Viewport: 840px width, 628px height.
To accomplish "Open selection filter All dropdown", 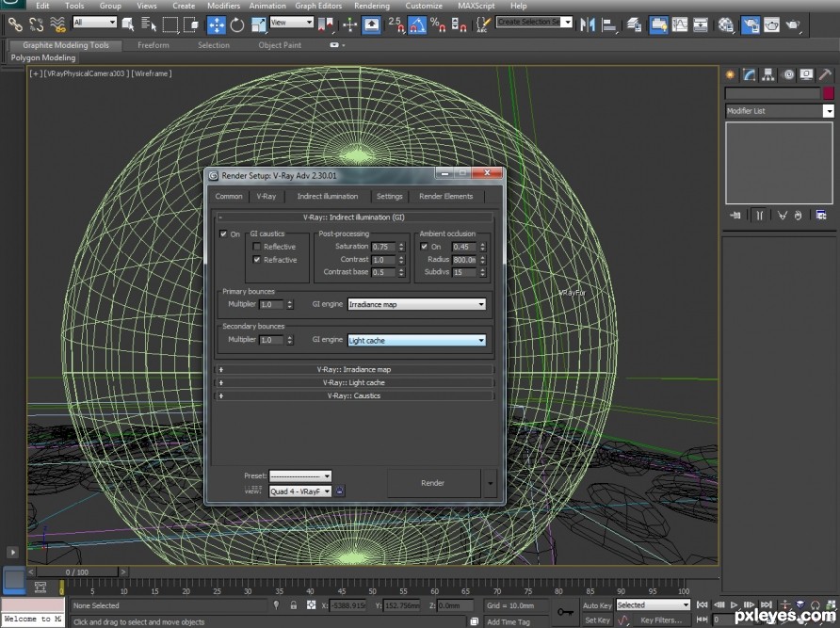I will [x=95, y=22].
